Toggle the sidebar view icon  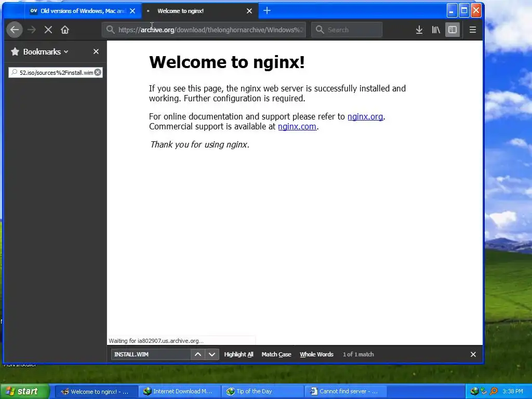(x=453, y=30)
